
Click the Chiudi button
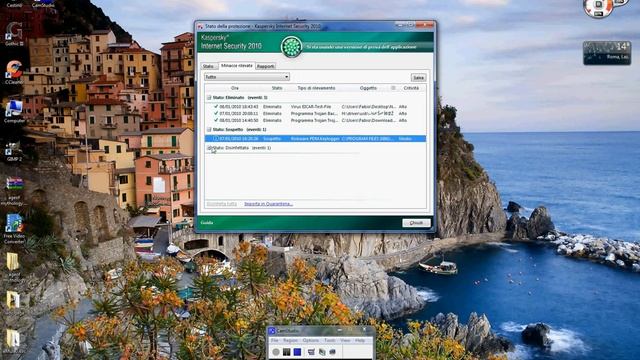coord(416,223)
